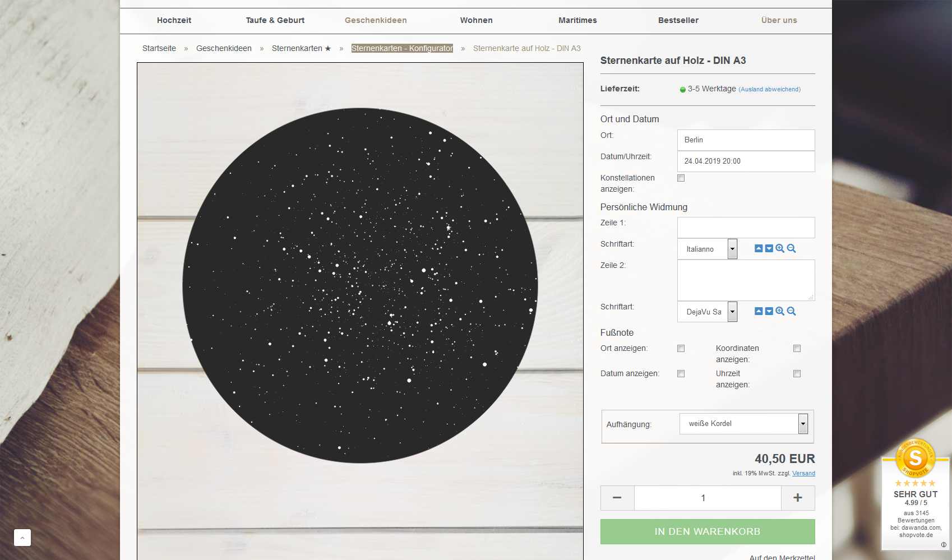Click the star map preview image

(360, 311)
